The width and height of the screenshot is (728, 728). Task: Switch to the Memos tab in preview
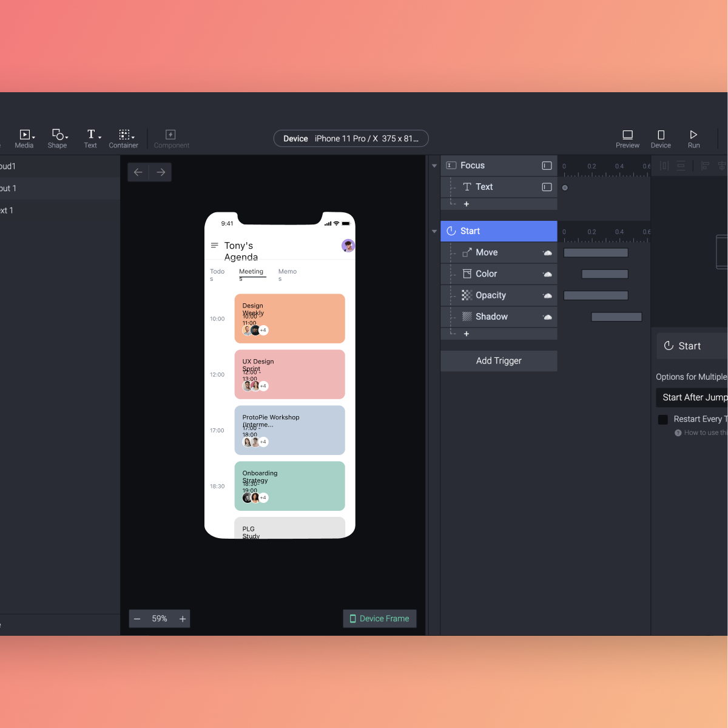point(288,275)
